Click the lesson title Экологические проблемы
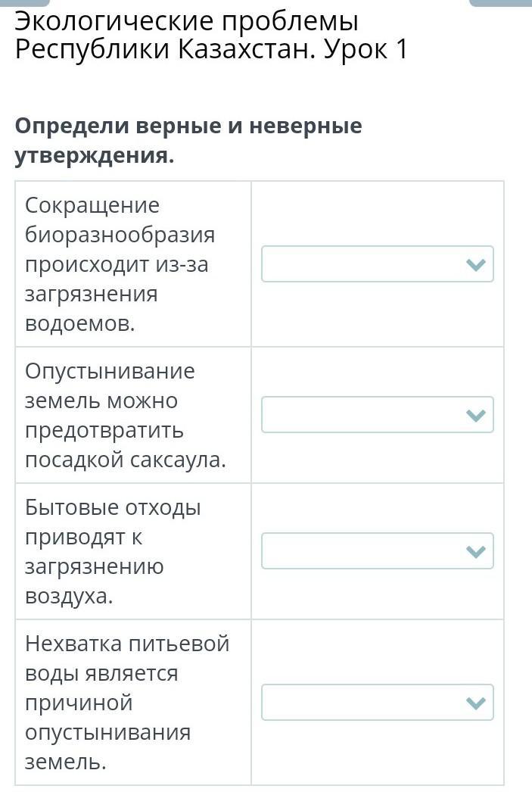Image resolution: width=532 pixels, height=792 pixels. pos(187,20)
